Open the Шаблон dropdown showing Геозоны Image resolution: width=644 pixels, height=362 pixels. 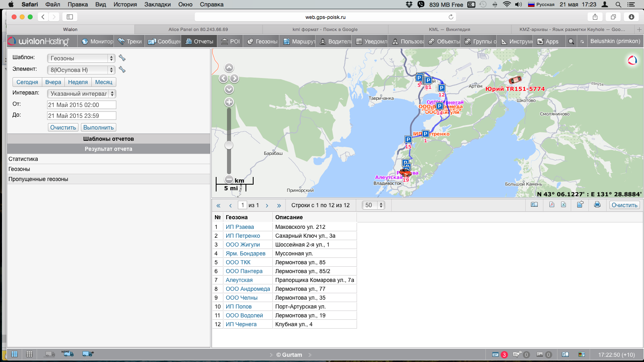(x=81, y=58)
